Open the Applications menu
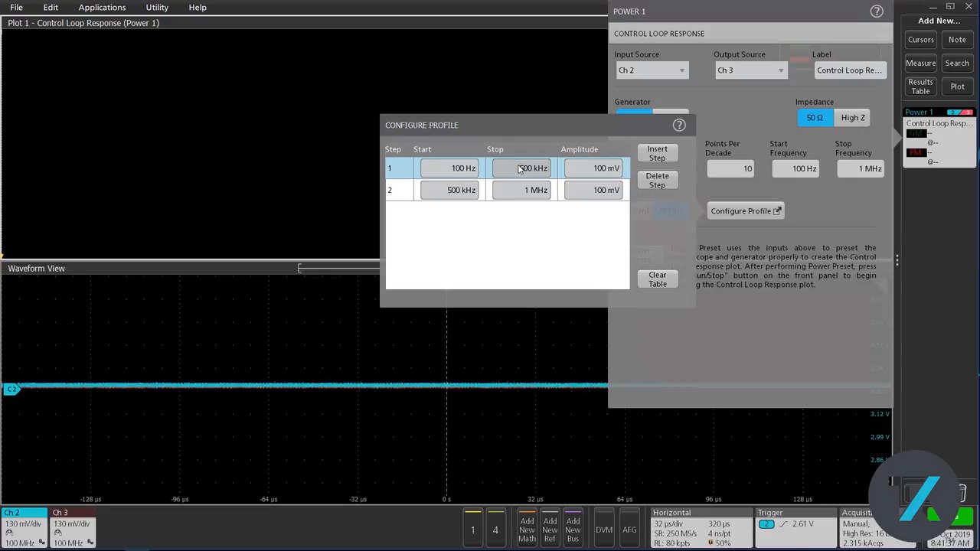The image size is (980, 551). point(102,7)
